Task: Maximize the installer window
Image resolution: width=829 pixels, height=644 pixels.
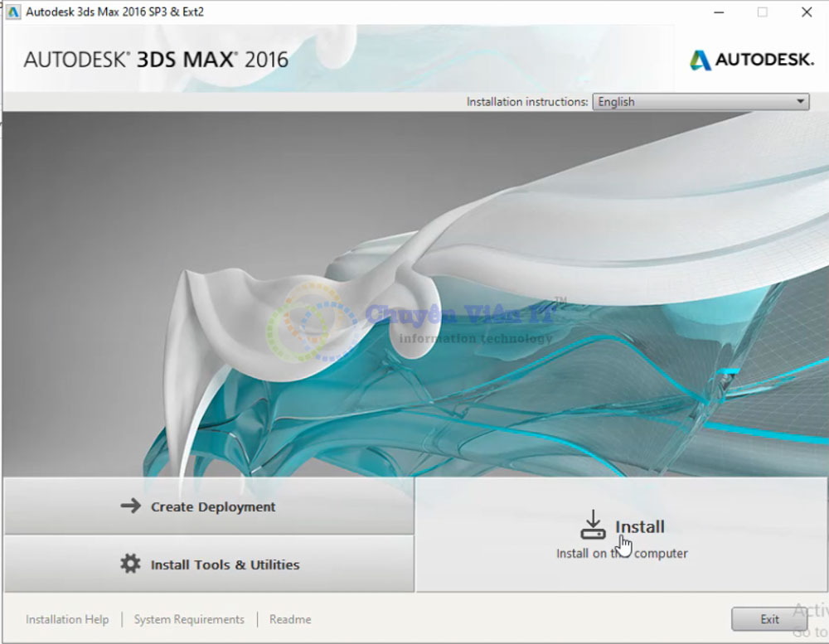Action: click(x=762, y=12)
